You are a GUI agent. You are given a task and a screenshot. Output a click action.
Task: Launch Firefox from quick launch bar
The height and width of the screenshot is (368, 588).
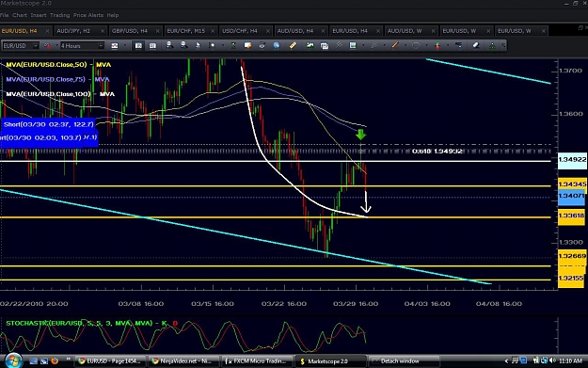(x=55, y=360)
